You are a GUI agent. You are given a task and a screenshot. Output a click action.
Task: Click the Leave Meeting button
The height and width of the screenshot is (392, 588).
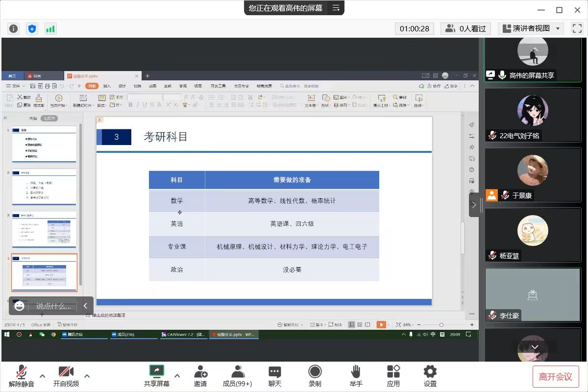(555, 376)
